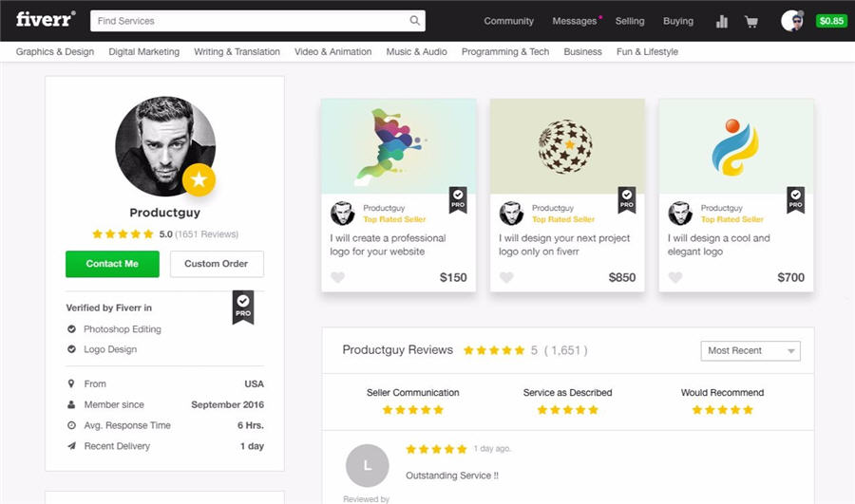Click the Photoshop Editing check icon
Viewport: 855px width, 504px height.
pos(71,329)
